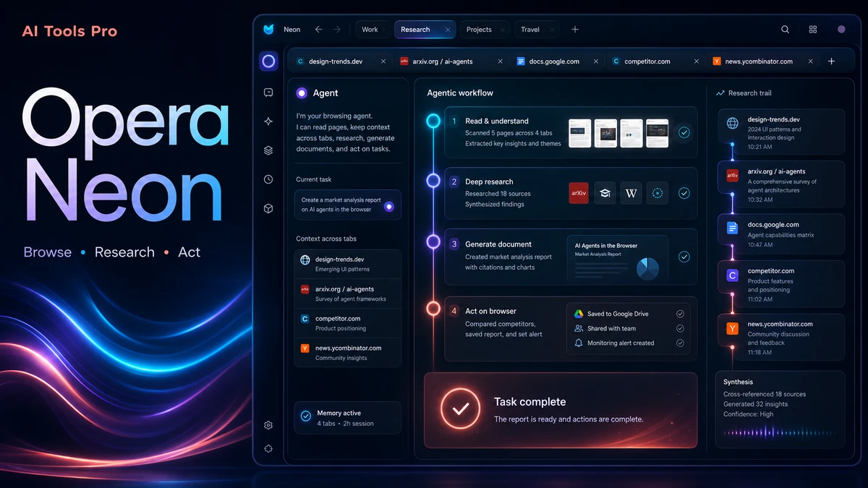The width and height of the screenshot is (868, 488).
Task: Click the Synthesis audio waveform bar
Action: [779, 432]
